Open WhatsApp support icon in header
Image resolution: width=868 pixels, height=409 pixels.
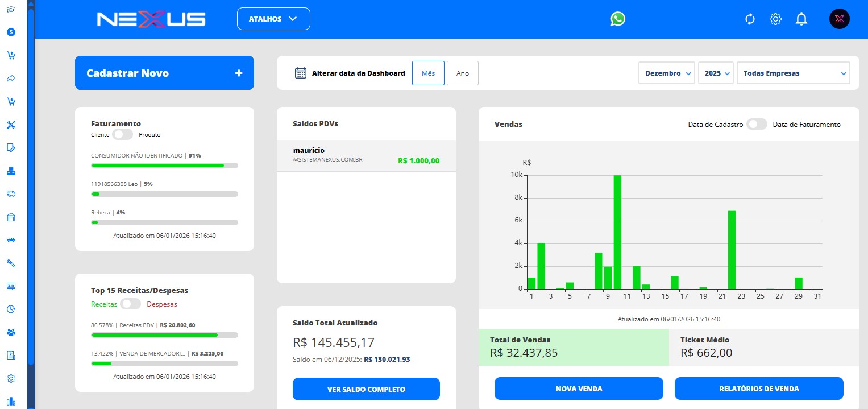618,19
